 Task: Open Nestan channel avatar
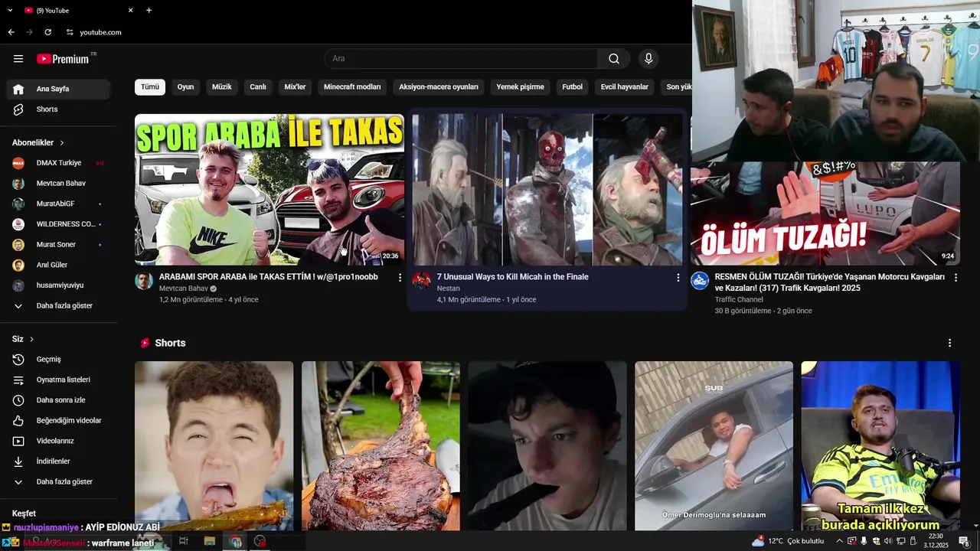click(x=422, y=281)
